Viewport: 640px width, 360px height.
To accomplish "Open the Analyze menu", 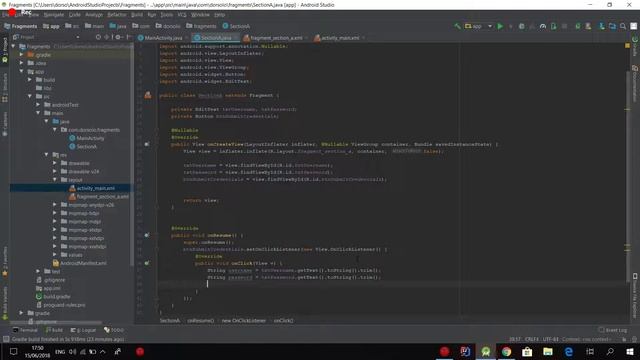I will click(94, 15).
